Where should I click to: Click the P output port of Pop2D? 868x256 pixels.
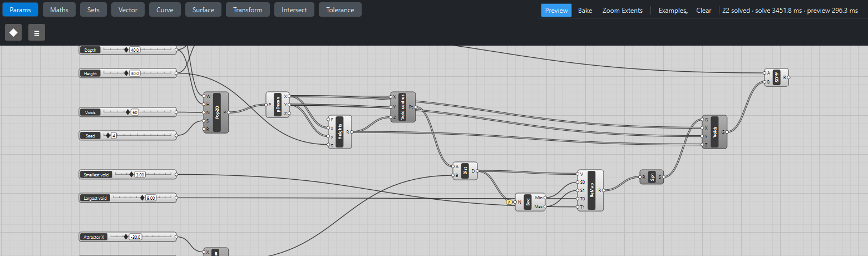click(x=229, y=112)
